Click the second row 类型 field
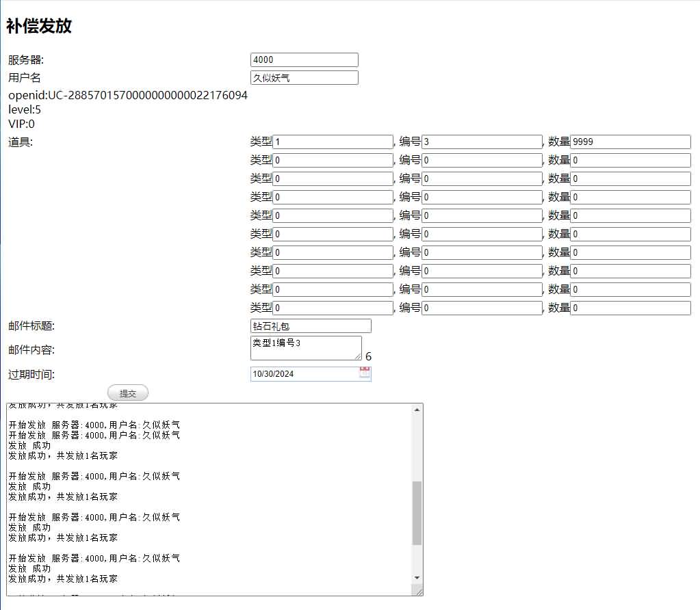The width and height of the screenshot is (700, 610). [333, 161]
